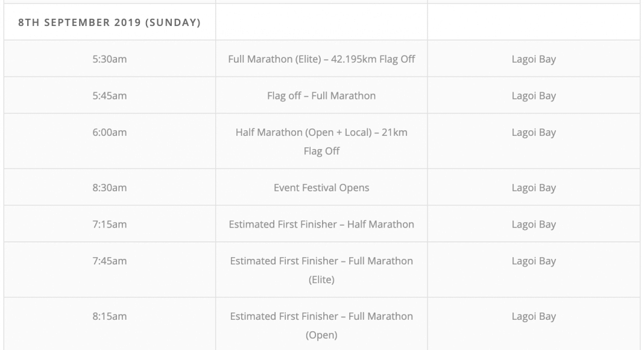Select Half Marathon (Open + Local) 21km entry
Image resolution: width=644 pixels, height=350 pixels.
pos(321,141)
